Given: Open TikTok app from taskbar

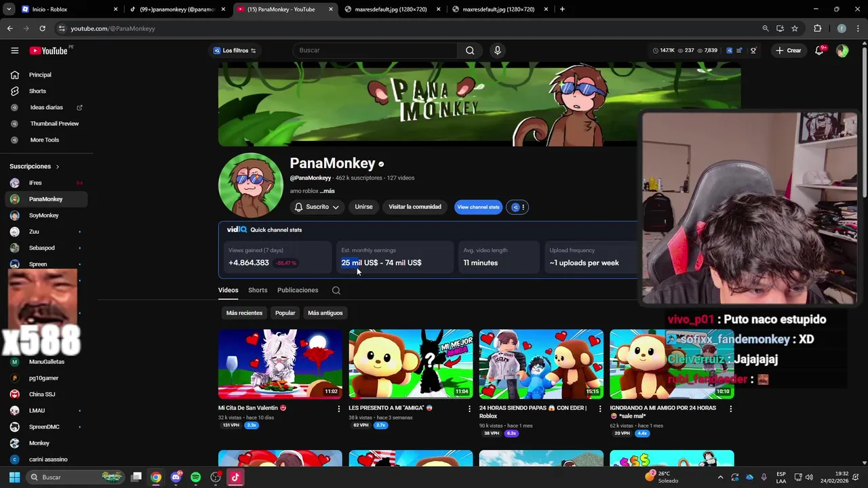Looking at the screenshot, I should click(235, 477).
